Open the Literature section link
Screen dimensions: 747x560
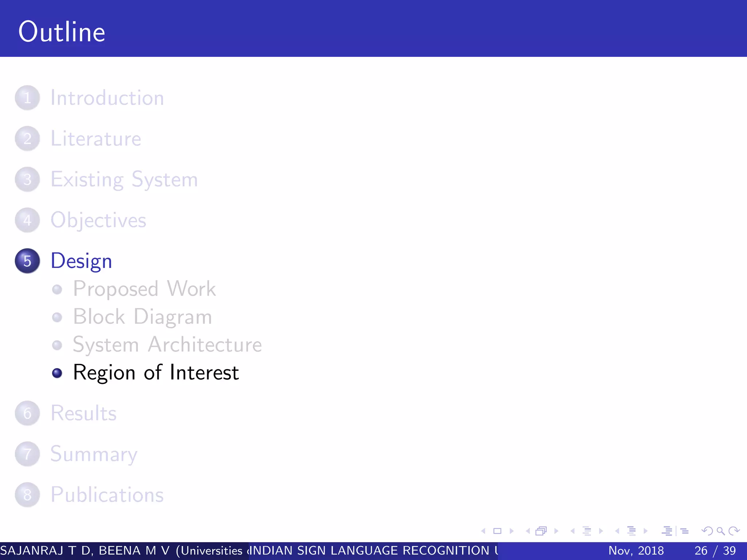96,139
